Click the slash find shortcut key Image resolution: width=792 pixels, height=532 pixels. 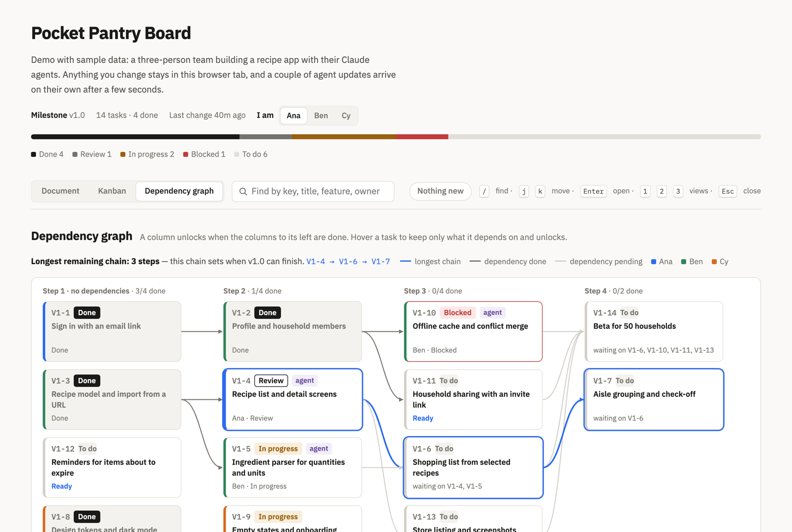pyautogui.click(x=485, y=191)
